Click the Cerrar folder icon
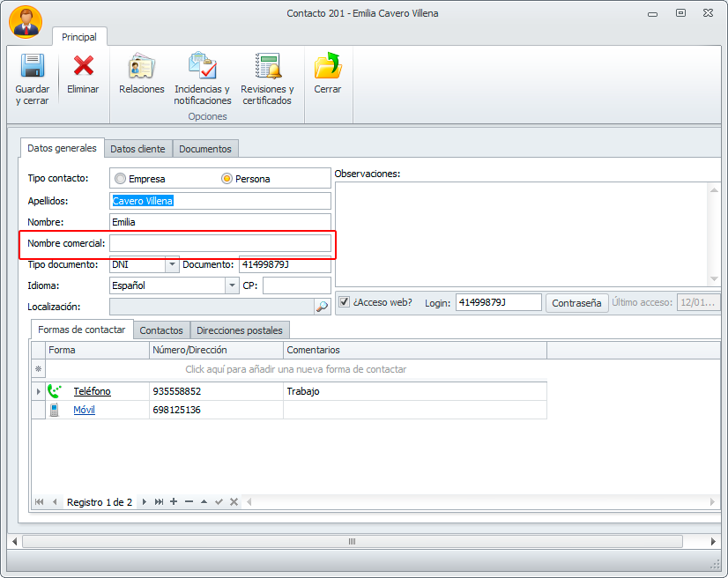728x578 pixels. point(327,67)
